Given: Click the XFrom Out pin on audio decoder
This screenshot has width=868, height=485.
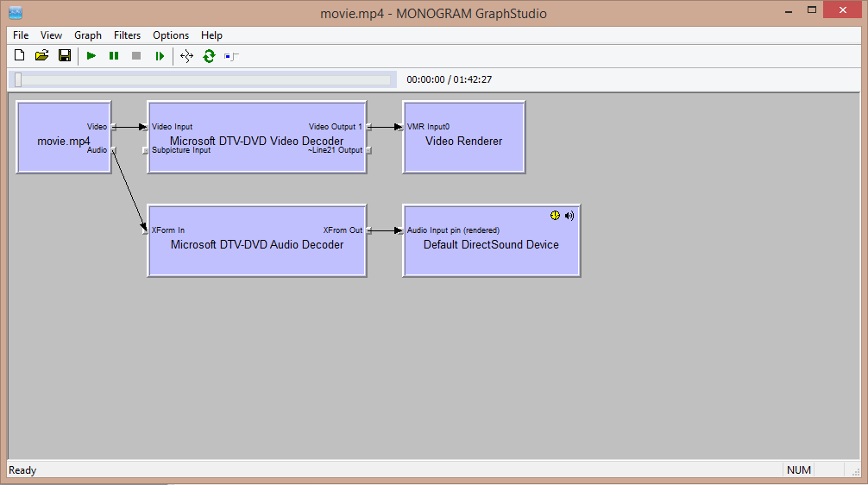Looking at the screenshot, I should (x=368, y=230).
